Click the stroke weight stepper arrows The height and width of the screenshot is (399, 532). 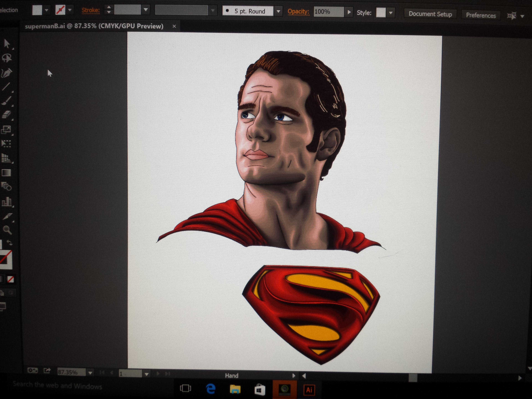tap(109, 10)
